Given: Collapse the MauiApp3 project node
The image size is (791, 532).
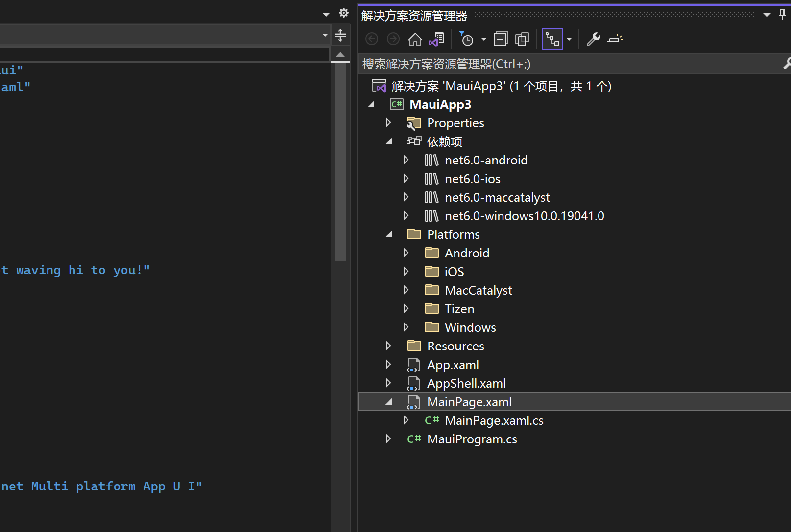Looking at the screenshot, I should pyautogui.click(x=371, y=104).
